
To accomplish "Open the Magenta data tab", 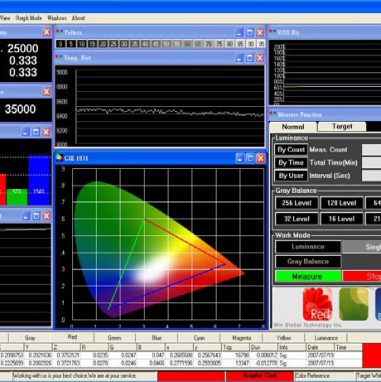I will 241,338.
